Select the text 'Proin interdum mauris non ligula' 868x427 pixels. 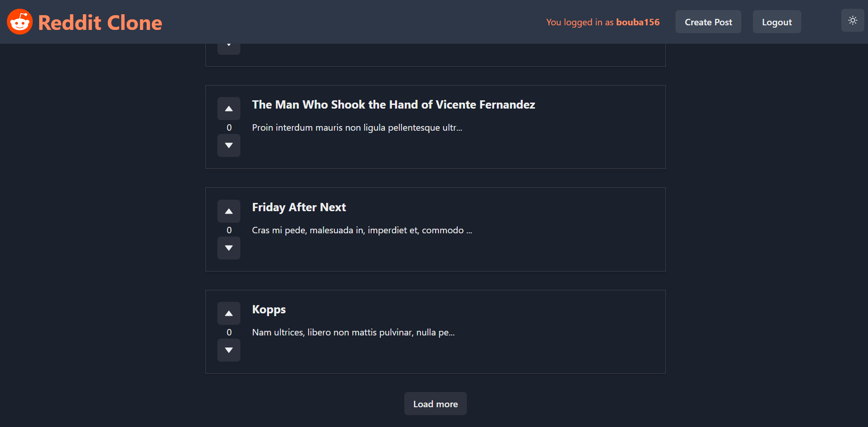[x=319, y=127]
